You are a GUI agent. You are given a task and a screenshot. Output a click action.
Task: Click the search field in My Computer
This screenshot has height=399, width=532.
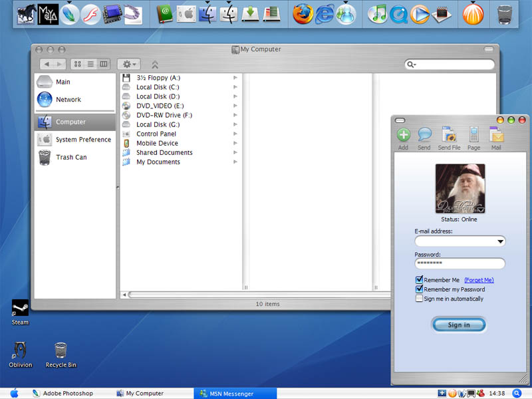(450, 64)
